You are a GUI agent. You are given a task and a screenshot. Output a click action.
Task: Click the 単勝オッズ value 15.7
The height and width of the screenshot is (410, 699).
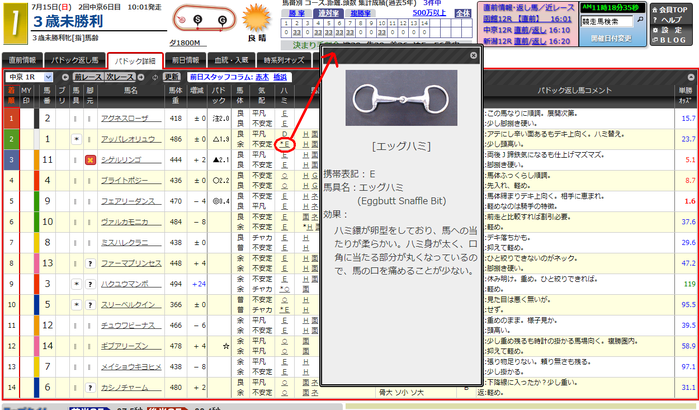[x=688, y=119]
